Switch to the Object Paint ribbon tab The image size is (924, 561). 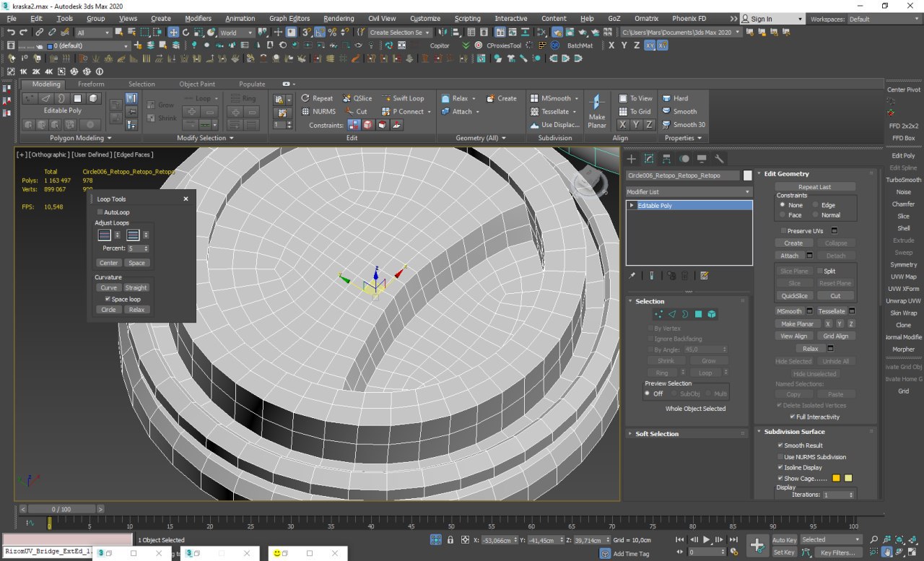point(197,84)
